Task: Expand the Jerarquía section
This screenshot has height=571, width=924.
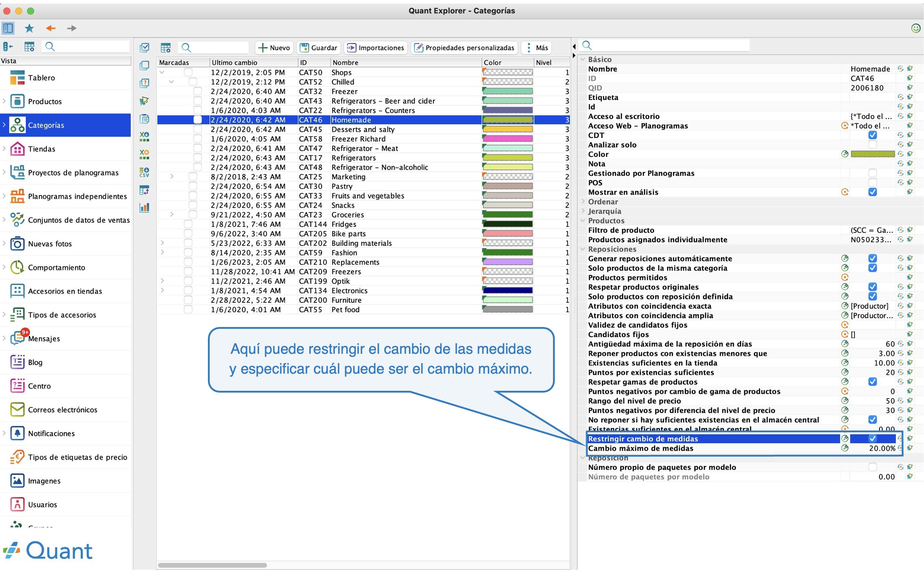Action: (x=583, y=211)
